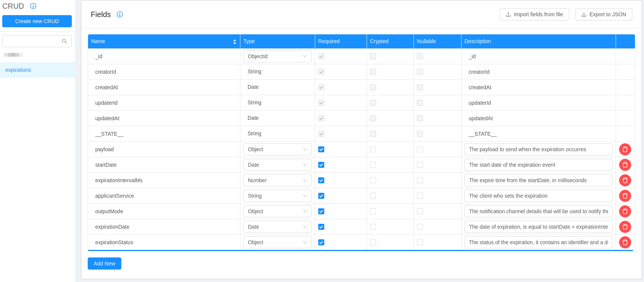Expand Type dropdown for expirationIntervalMs
The height and width of the screenshot is (282, 644).
[277, 180]
